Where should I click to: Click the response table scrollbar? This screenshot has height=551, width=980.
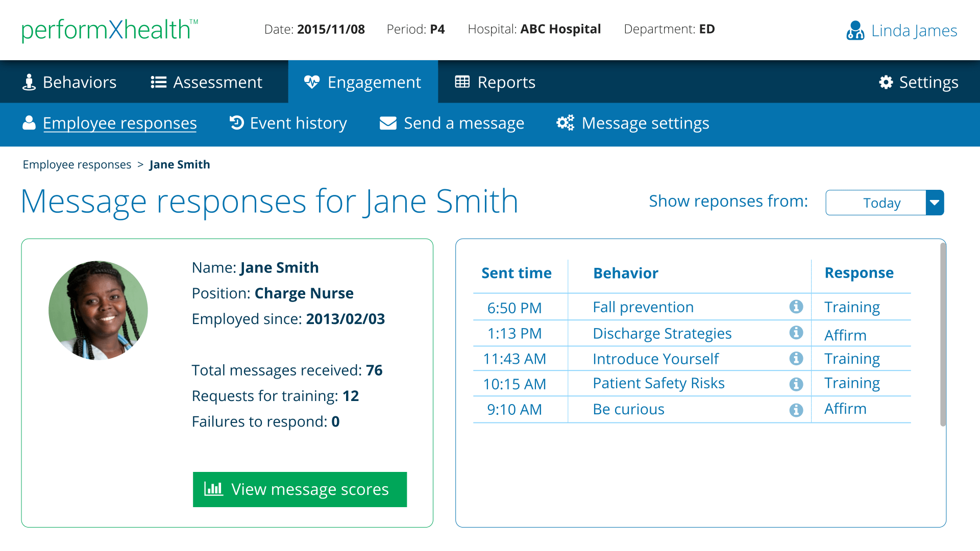coord(943,334)
